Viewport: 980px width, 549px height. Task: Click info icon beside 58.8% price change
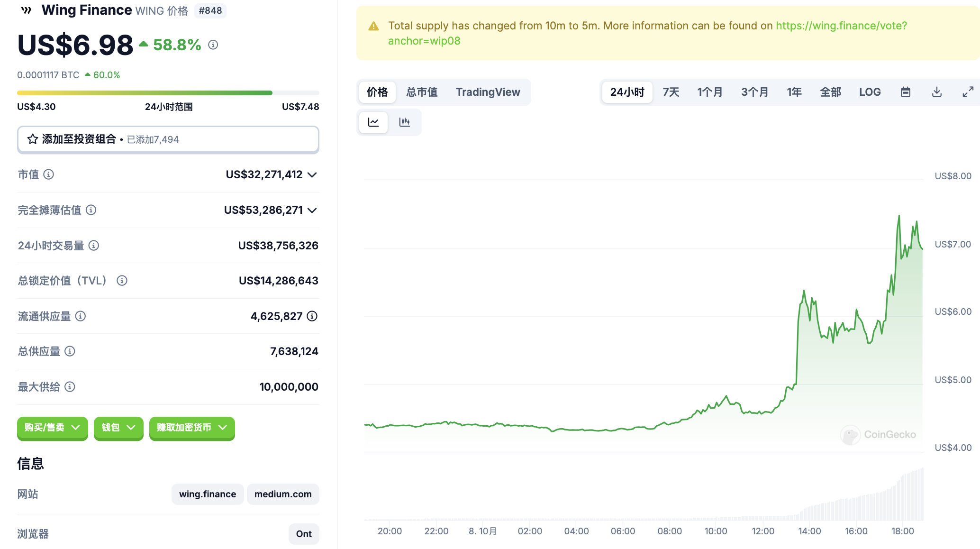point(213,45)
